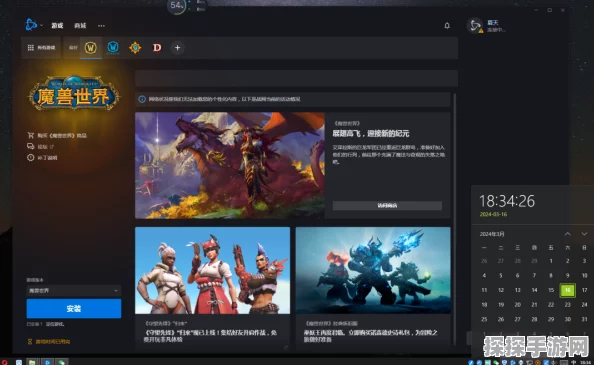This screenshot has width=594, height=365.
Task: Select day 8 in the calendar
Action: point(551,276)
